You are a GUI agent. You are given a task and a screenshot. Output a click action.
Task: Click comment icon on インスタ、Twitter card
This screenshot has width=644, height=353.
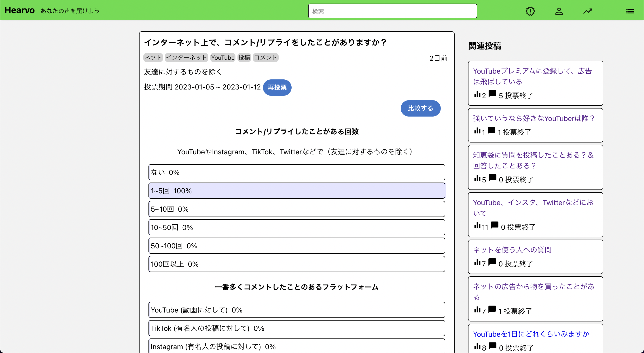[494, 225]
